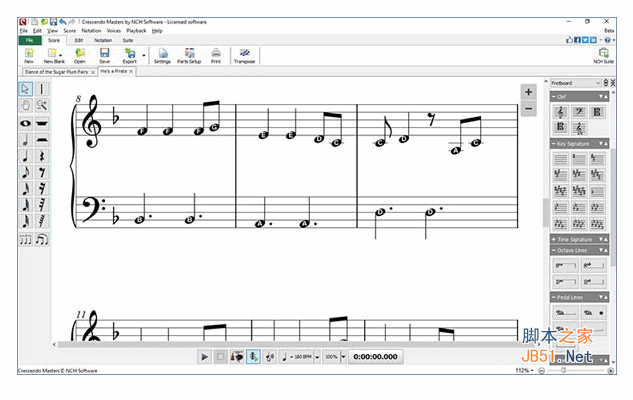Open Parts Setup
Viewport: 633px width, 400px height.
(x=189, y=56)
